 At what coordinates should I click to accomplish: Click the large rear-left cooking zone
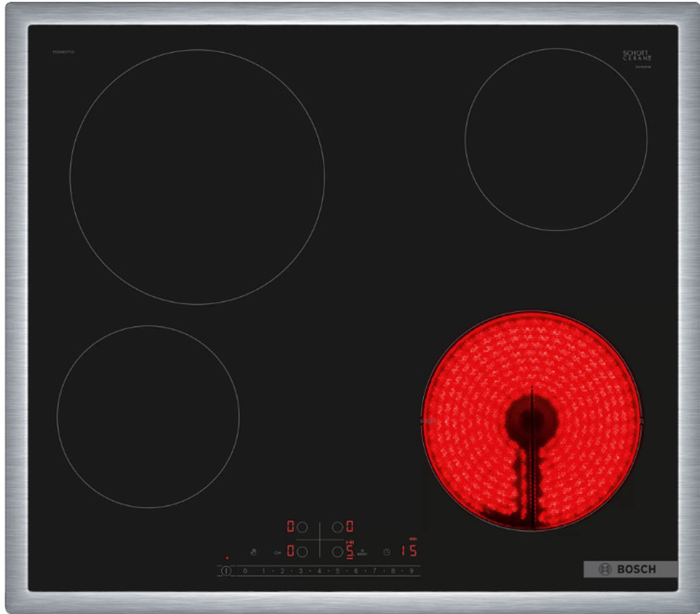[x=197, y=177]
